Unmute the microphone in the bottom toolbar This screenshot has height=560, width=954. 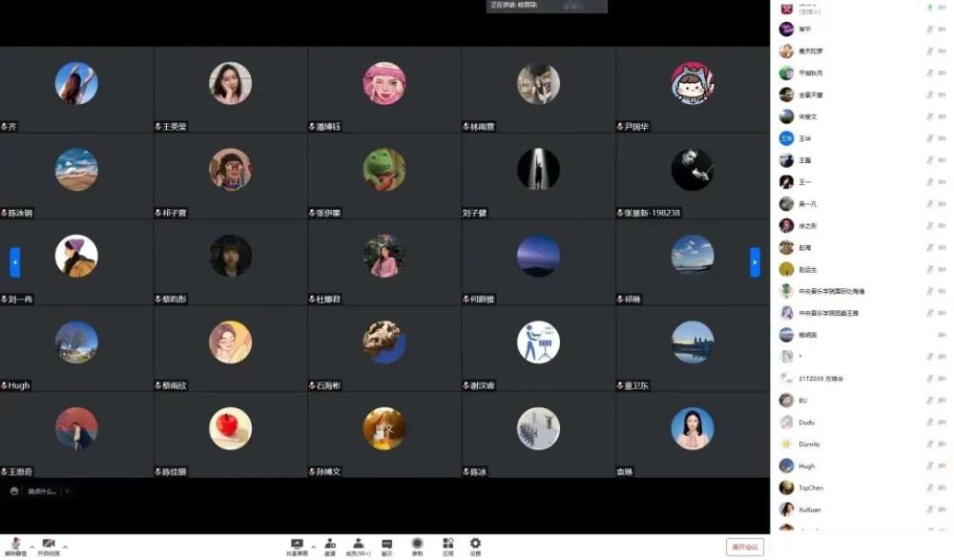[x=16, y=544]
